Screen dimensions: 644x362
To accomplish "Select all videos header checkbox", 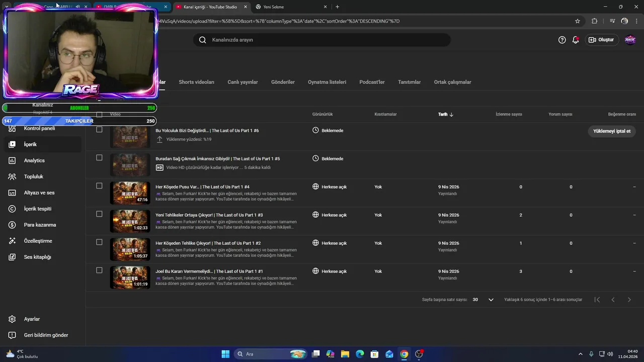I will point(99,114).
